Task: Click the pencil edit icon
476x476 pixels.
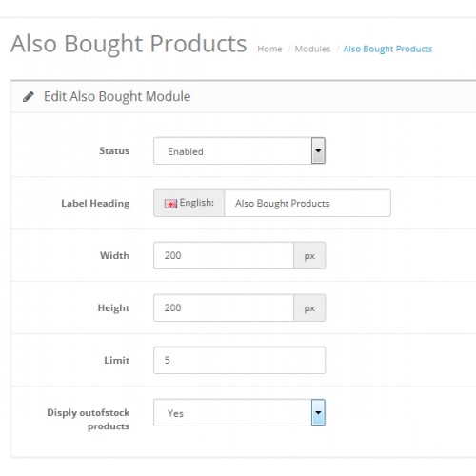Action: 29,96
